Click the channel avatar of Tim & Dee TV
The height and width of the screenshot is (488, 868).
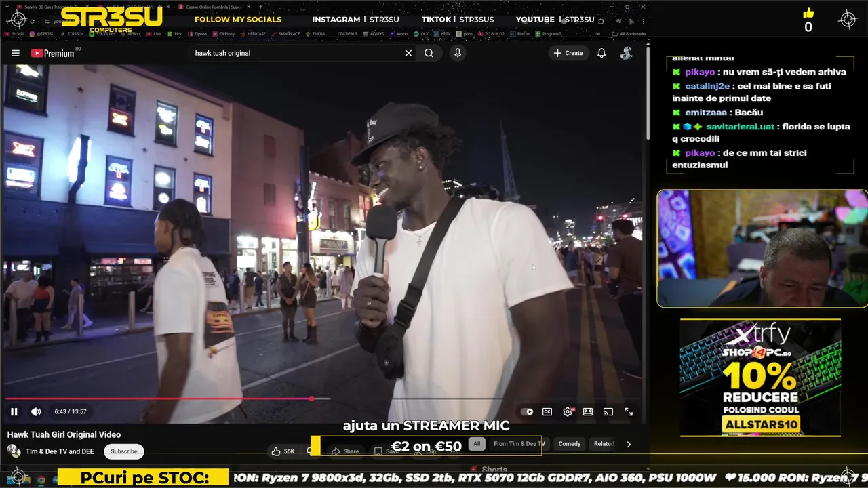pos(14,451)
